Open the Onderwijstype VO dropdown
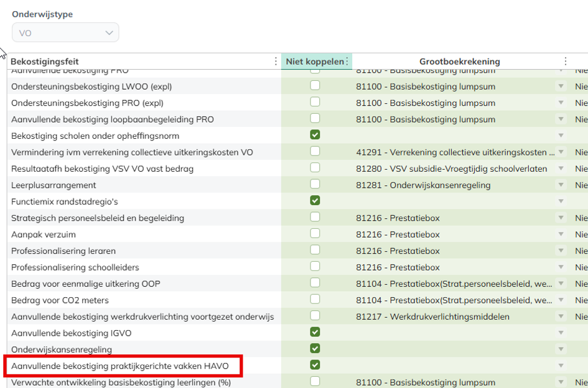This screenshot has height=388, width=588. click(65, 32)
